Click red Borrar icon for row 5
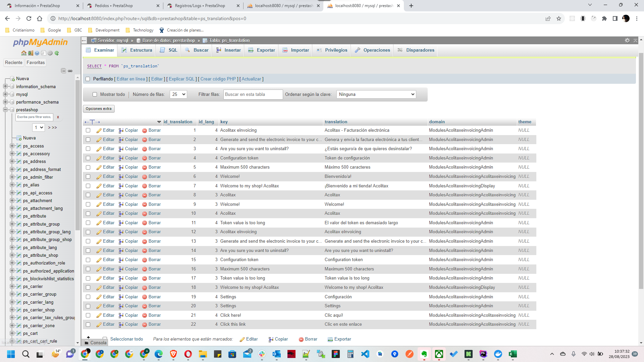Image resolution: width=644 pixels, height=362 pixels. click(x=145, y=168)
